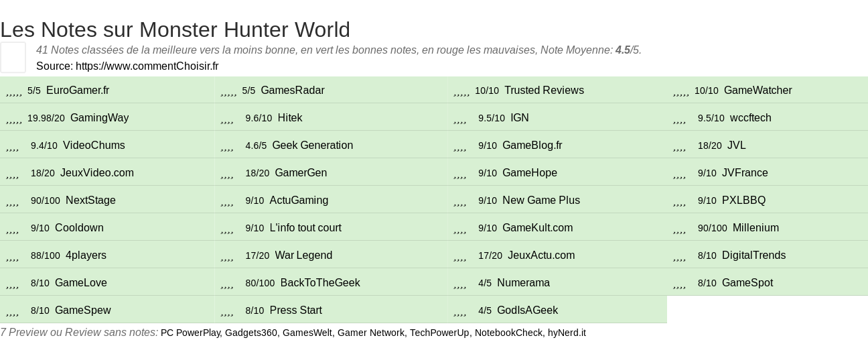Select the Geek Generation review entry
The image size is (868, 340).
pyautogui.click(x=313, y=146)
